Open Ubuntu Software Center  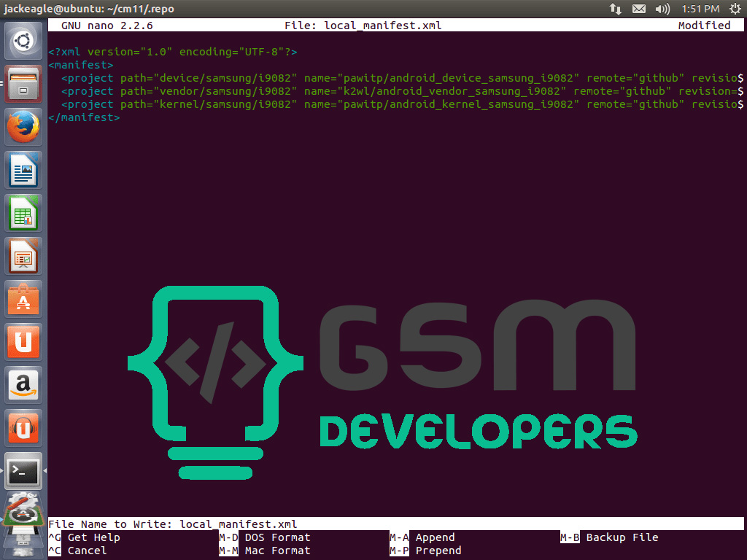(x=23, y=298)
